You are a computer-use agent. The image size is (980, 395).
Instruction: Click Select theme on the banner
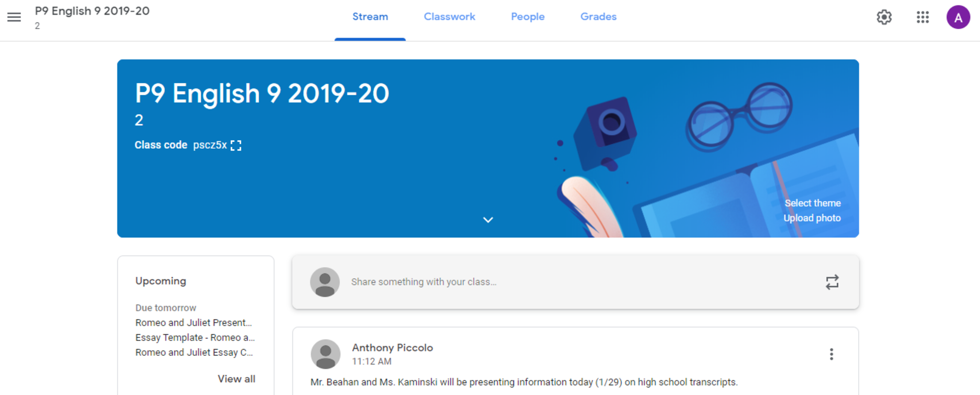(812, 203)
